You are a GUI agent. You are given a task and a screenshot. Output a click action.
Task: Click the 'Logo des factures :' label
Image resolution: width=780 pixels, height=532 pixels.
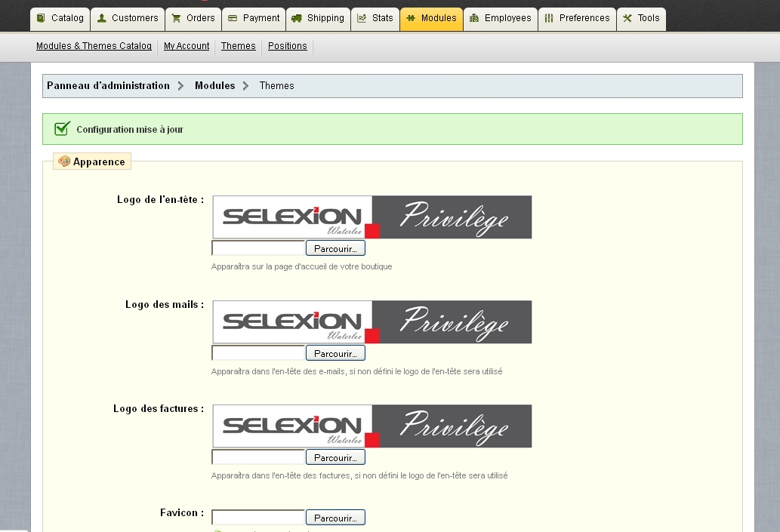click(158, 408)
